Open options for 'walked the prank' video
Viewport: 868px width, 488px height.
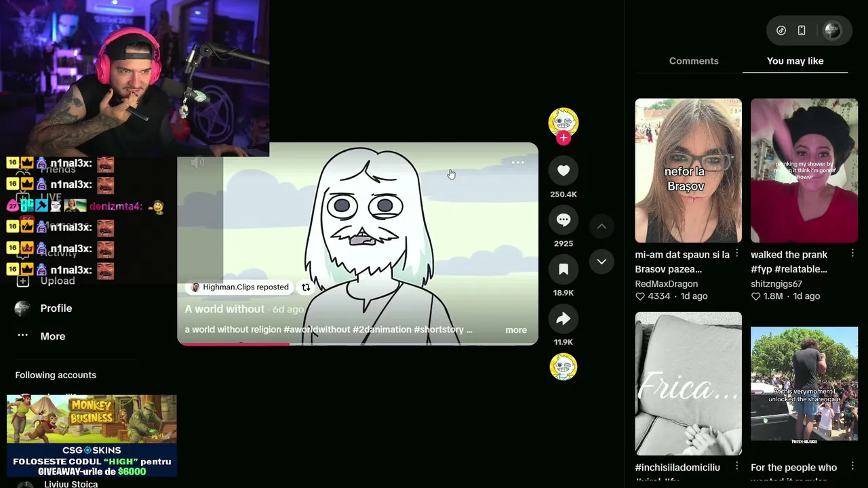(x=852, y=253)
